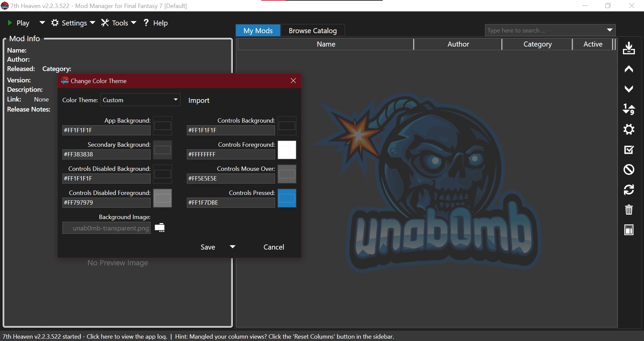Pick the Secondary Background color swatch
Screen dimensions: 644x341
163,150
